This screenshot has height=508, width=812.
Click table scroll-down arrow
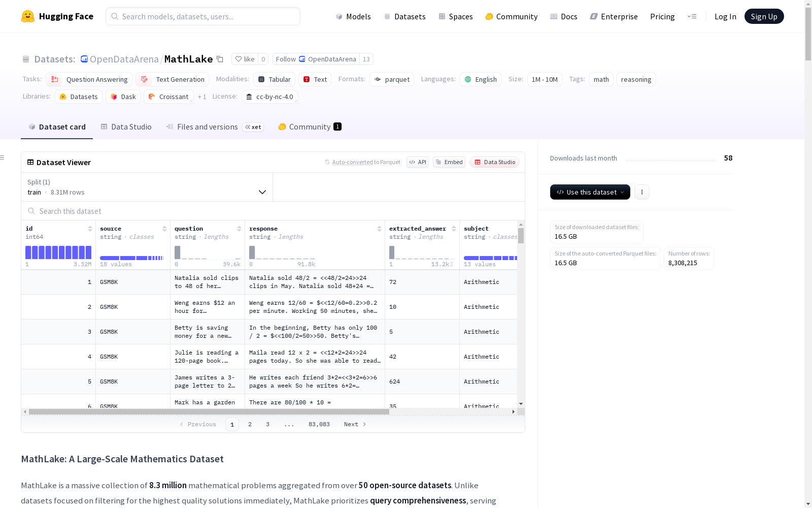[x=521, y=404]
